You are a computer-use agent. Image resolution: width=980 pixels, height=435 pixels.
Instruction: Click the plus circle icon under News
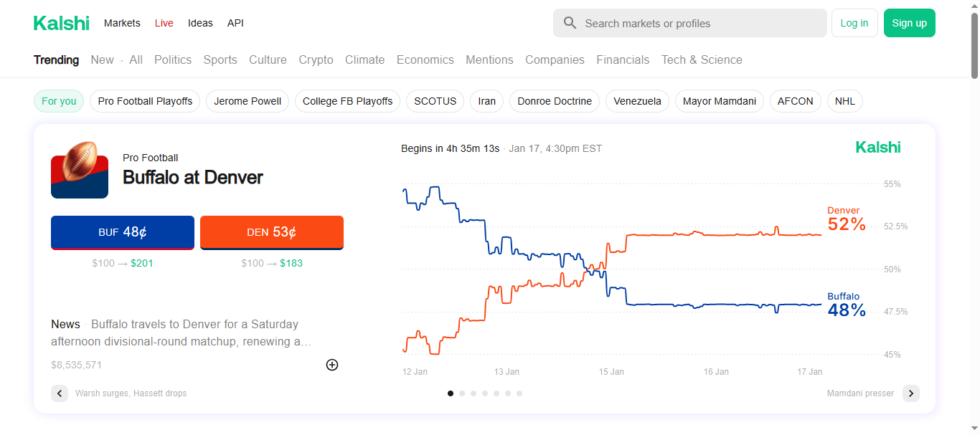(x=332, y=365)
